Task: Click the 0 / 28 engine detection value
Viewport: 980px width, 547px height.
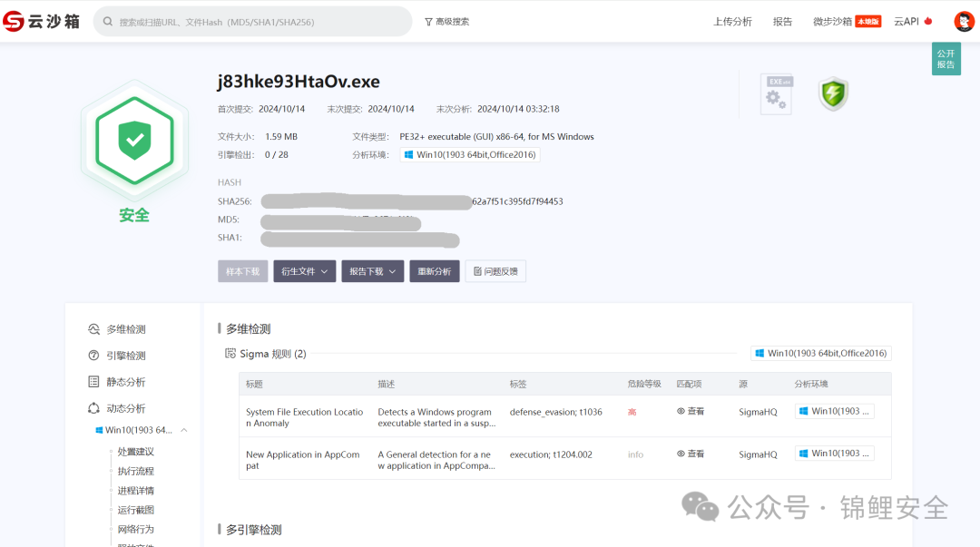Action: click(276, 155)
